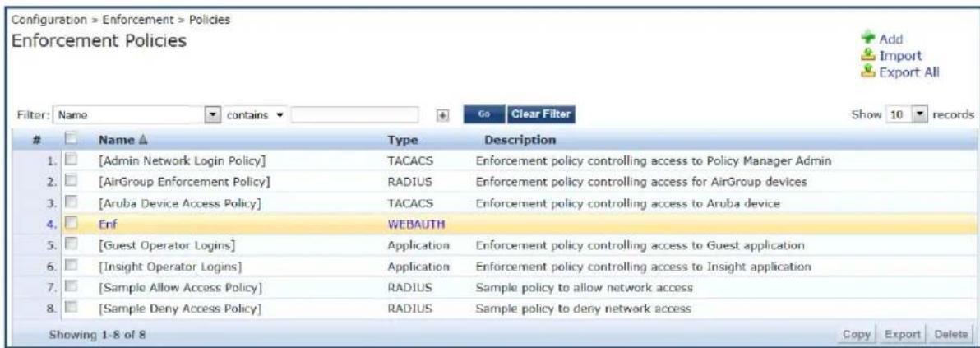Open [Sample Allow Access Policy] entry

point(179,288)
